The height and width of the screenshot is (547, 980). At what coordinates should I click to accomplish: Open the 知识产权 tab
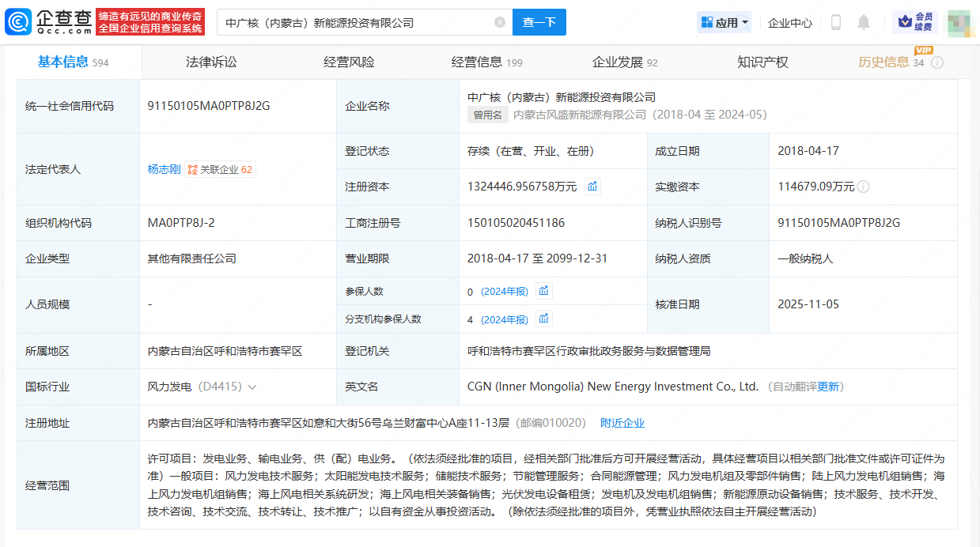762,62
